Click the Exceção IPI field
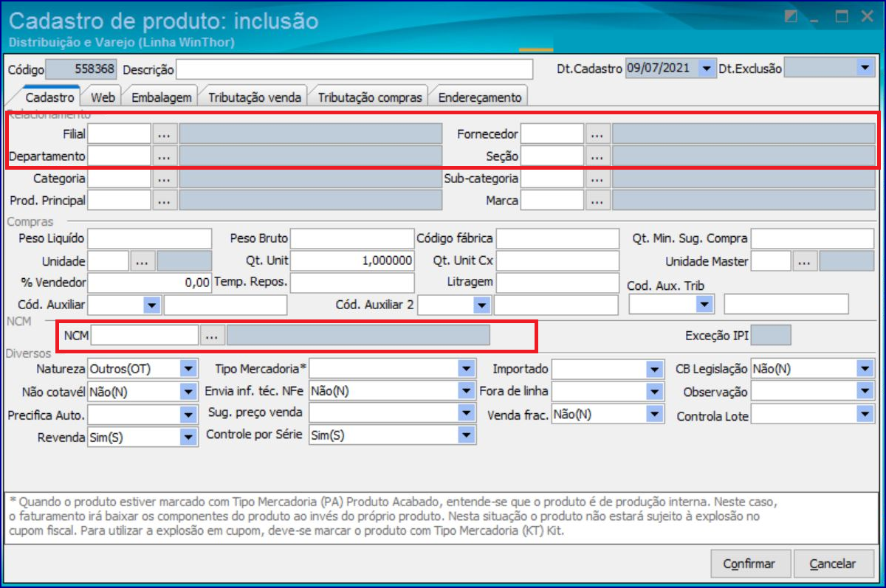 tap(772, 336)
